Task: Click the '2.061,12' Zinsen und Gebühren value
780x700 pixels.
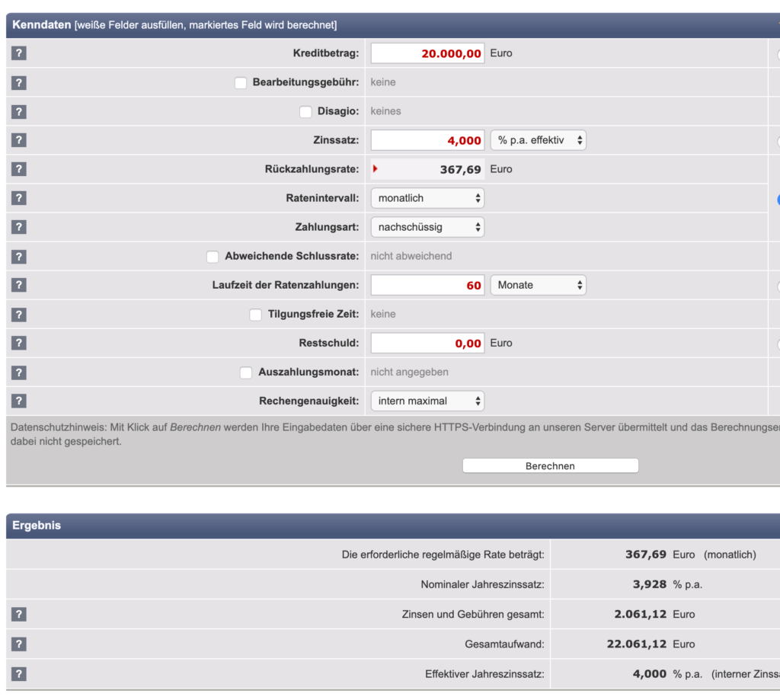Action: tap(640, 615)
